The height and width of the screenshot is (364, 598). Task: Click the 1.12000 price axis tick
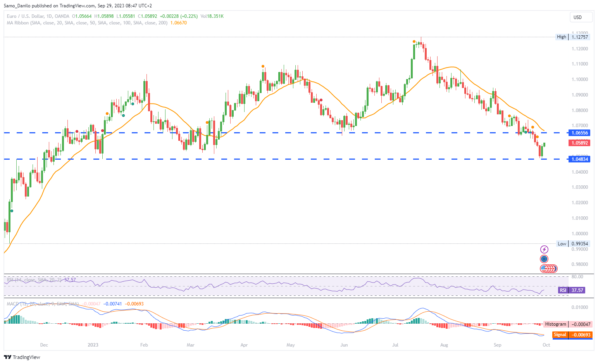click(580, 49)
